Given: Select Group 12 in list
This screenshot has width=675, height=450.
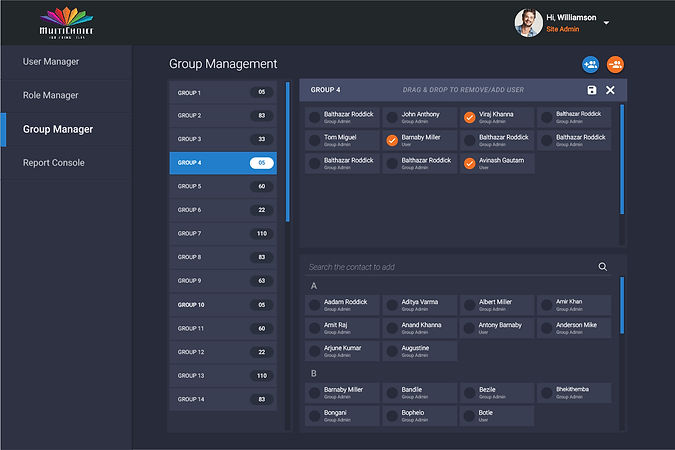Looking at the screenshot, I should coord(223,352).
